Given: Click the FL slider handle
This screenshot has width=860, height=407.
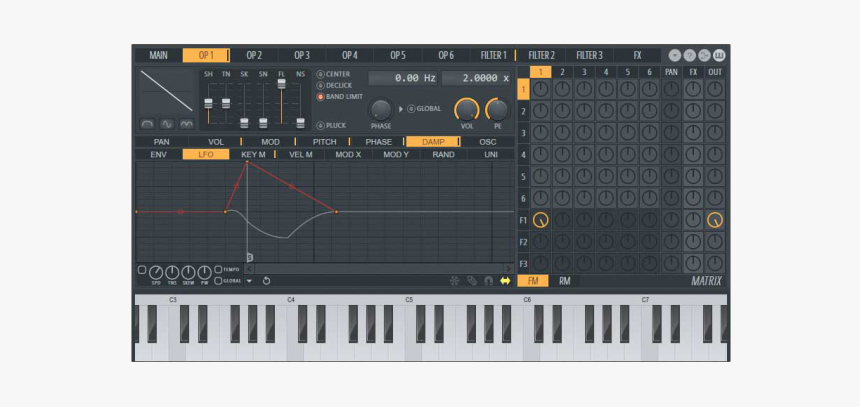Looking at the screenshot, I should [x=281, y=83].
